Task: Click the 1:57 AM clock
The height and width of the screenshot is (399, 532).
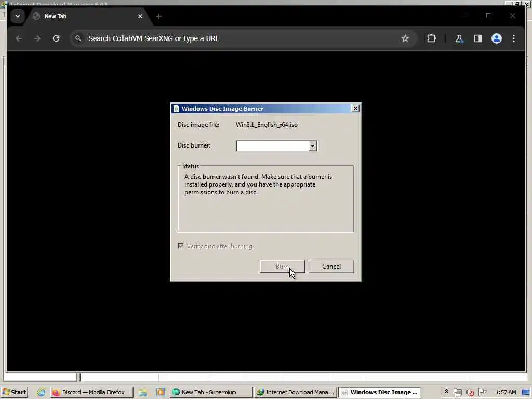Action: coord(506,392)
